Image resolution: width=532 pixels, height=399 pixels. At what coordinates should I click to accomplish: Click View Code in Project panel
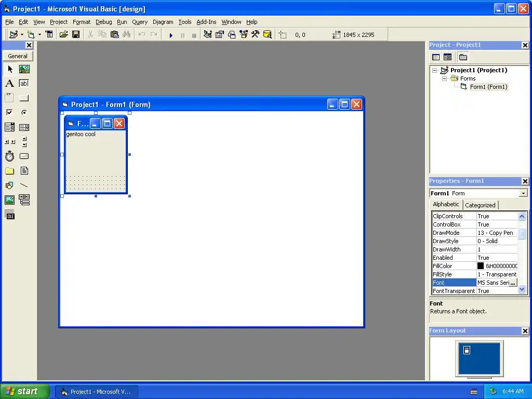pos(436,57)
